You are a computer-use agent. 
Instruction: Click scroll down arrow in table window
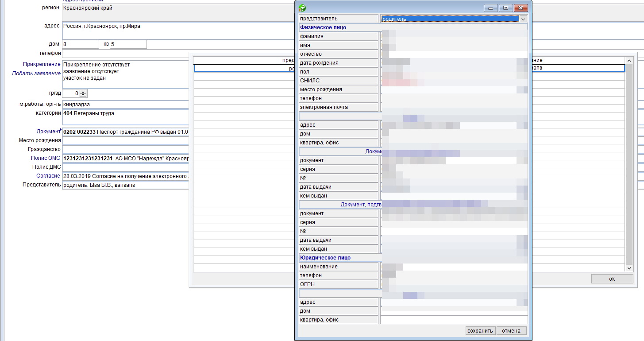629,268
